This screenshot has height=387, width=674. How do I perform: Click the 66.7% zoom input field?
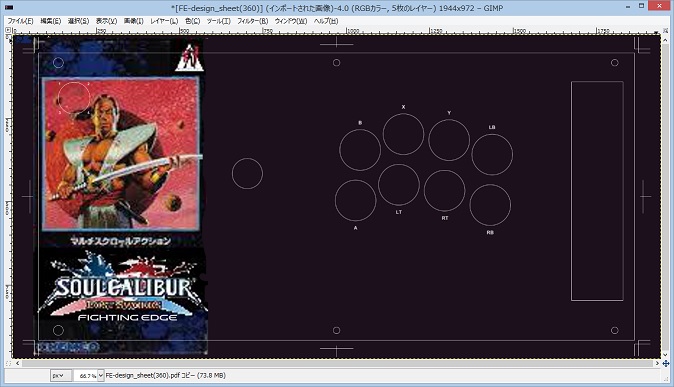click(x=86, y=375)
